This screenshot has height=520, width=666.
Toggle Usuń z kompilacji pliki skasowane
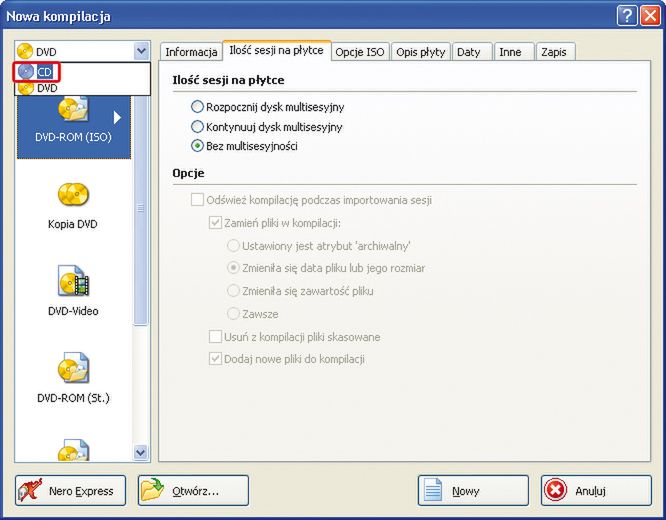coord(215,337)
